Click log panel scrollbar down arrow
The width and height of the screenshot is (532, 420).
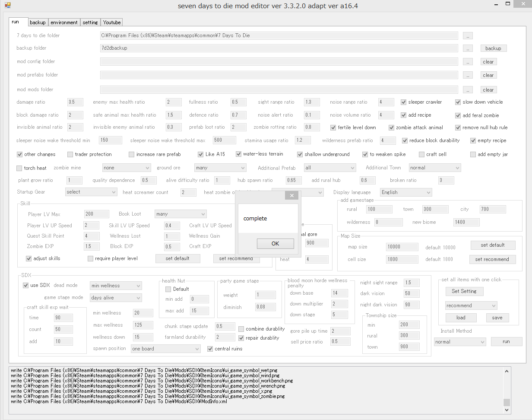click(x=507, y=410)
